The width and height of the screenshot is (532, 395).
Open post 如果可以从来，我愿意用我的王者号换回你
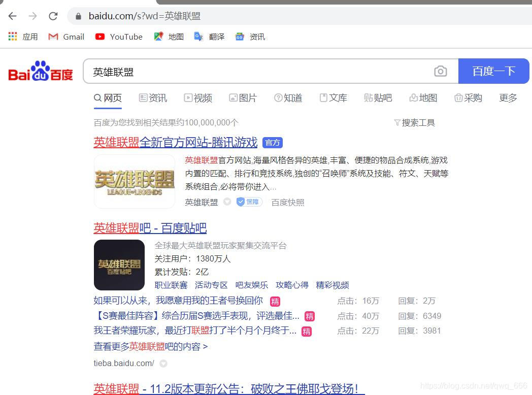[178, 301]
